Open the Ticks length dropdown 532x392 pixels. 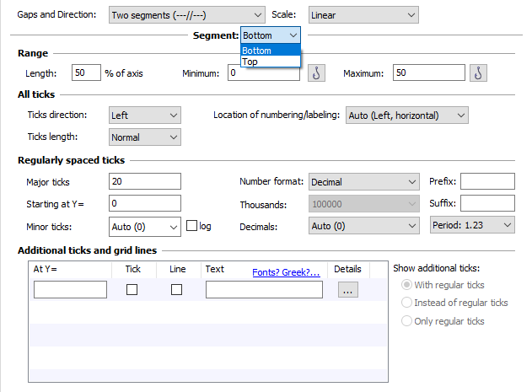145,137
